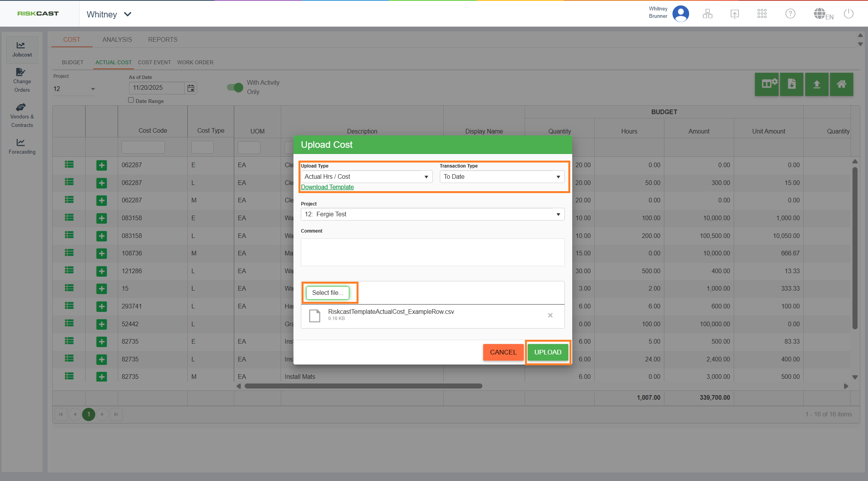Open column settings toolbar icon

coord(767,84)
